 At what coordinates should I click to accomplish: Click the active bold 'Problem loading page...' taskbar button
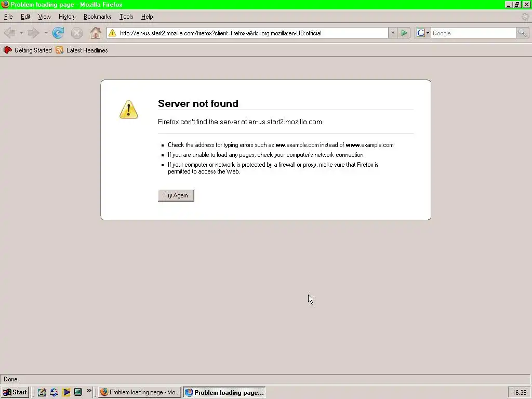(224, 392)
